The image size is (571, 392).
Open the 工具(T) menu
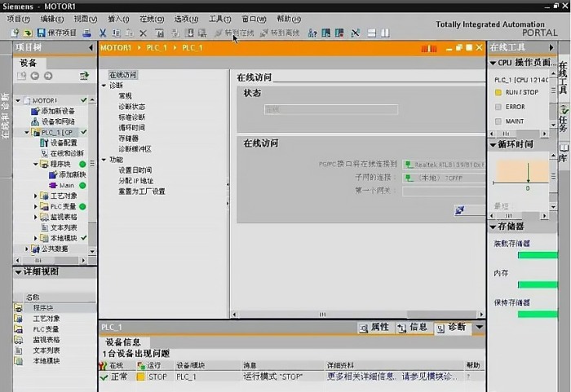click(219, 19)
